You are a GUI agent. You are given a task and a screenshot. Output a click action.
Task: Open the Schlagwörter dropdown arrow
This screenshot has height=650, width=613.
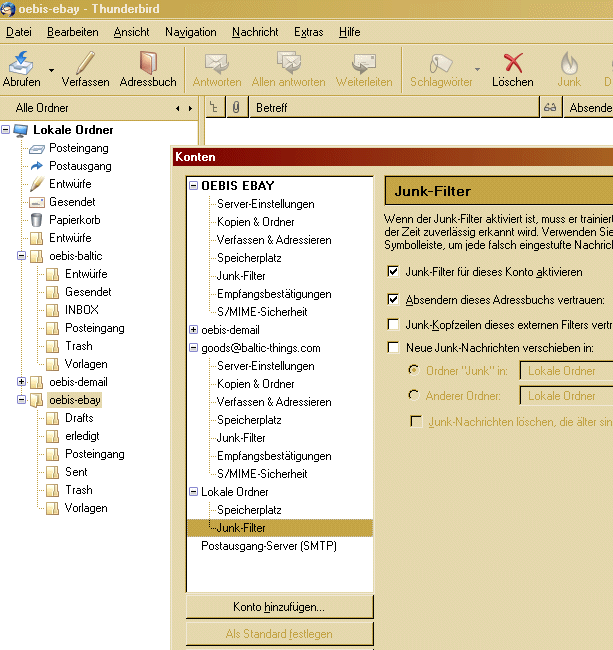(x=477, y=70)
